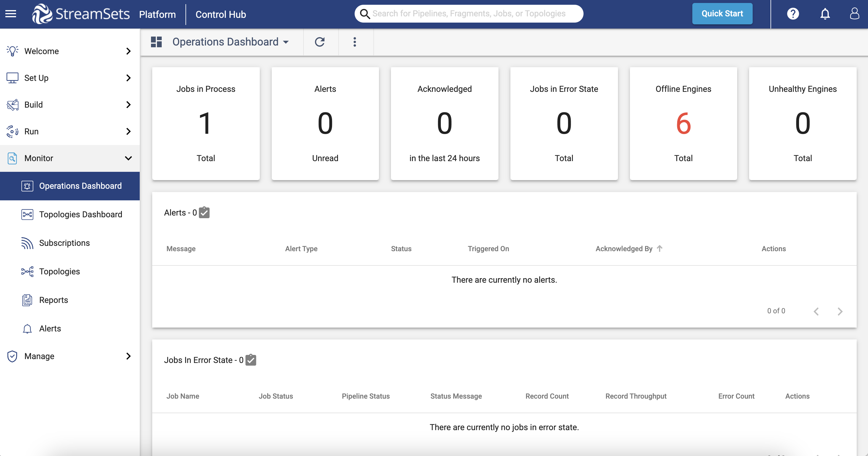The height and width of the screenshot is (456, 868).
Task: Open the notifications bell
Action: (825, 14)
